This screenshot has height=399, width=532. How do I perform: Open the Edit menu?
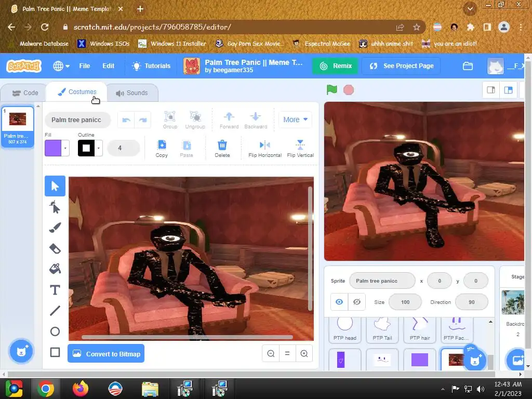108,66
